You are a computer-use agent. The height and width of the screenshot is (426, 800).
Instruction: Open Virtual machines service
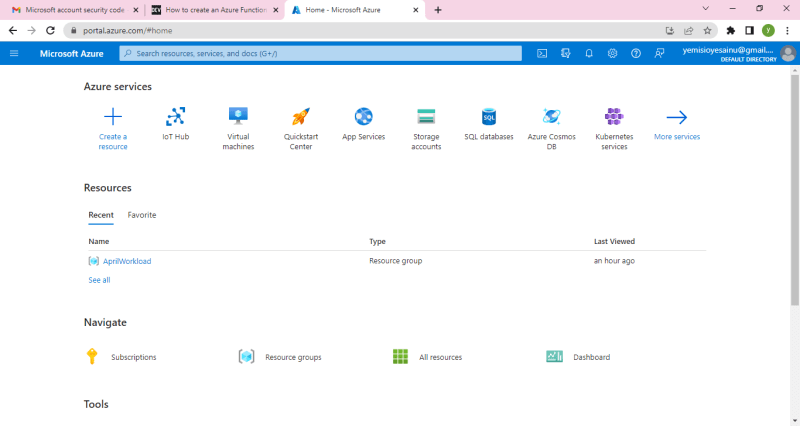tap(238, 116)
